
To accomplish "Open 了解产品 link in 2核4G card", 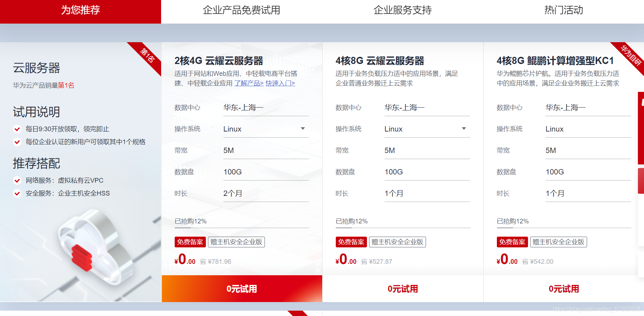I will pos(249,83).
